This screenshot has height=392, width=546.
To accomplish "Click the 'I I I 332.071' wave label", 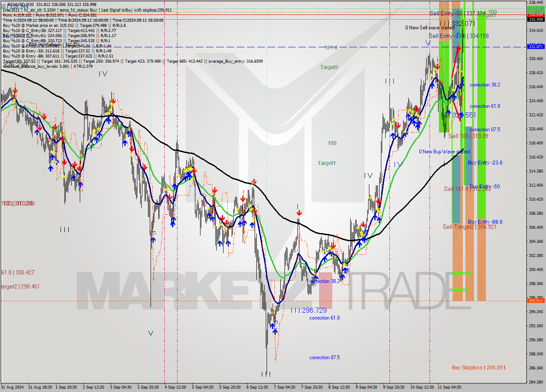I will click(457, 23).
